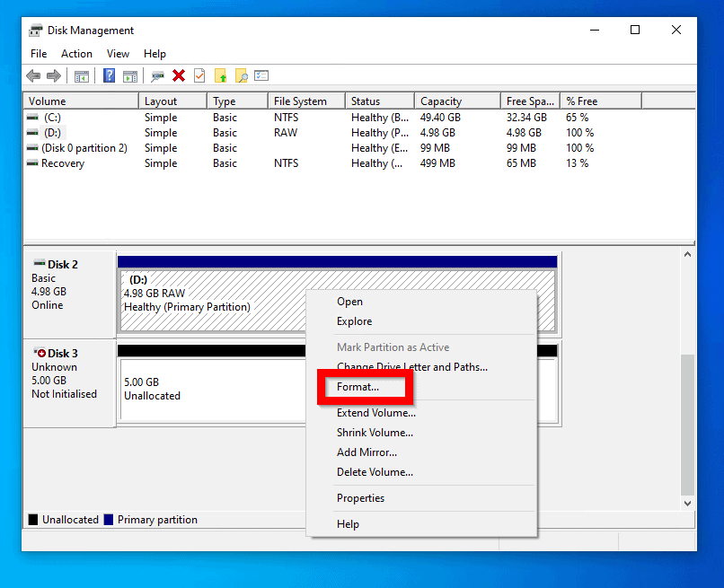724x588 pixels.
Task: Click the Back navigation arrow icon
Action: tap(32, 75)
